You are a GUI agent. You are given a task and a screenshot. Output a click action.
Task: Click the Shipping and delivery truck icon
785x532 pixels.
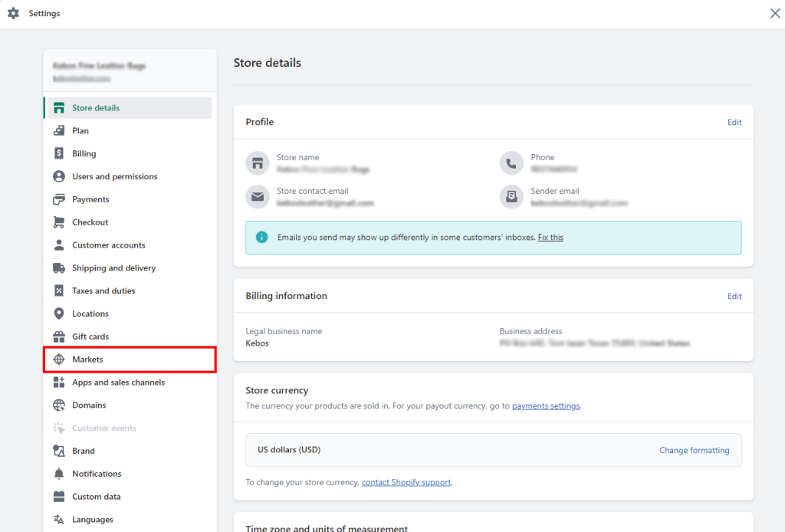59,268
